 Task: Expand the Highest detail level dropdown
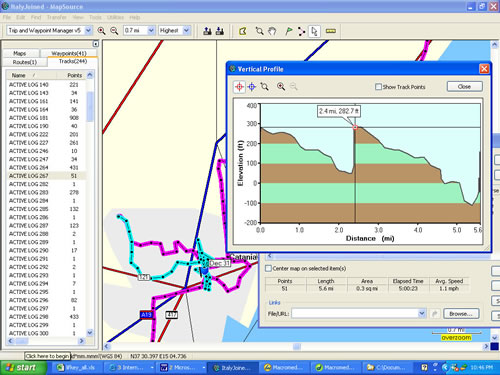[x=187, y=31]
